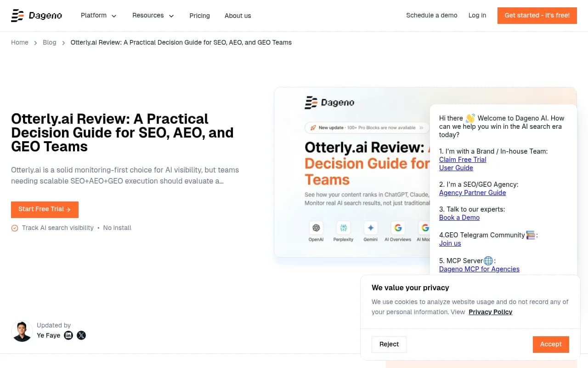Click the AI Overviews Google icon
Image resolution: width=588 pixels, height=368 pixels.
point(398,228)
